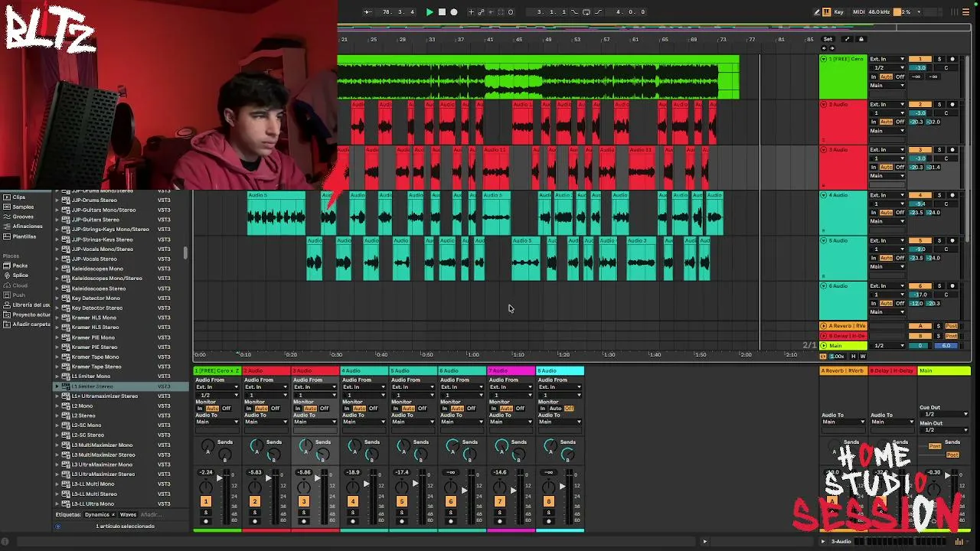Open Grooves category in browser
The height and width of the screenshot is (551, 980).
[x=23, y=217]
